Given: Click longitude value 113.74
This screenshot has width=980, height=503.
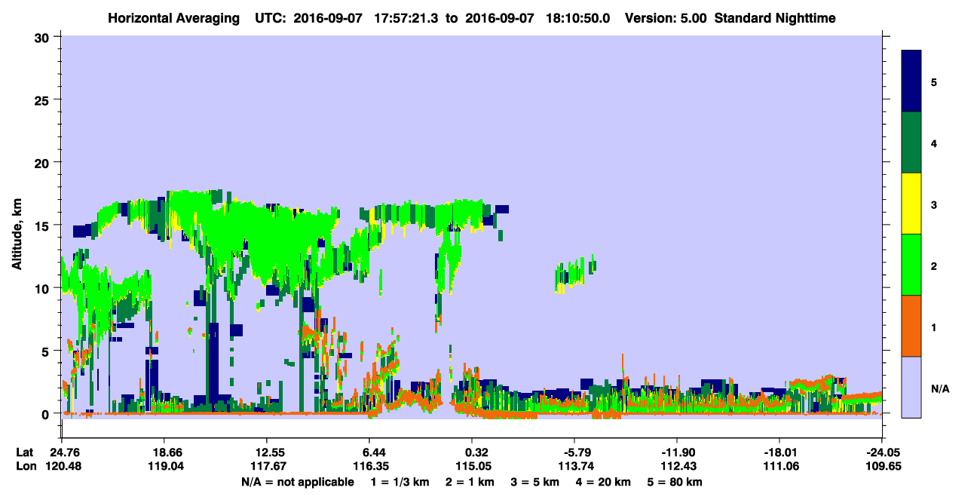Looking at the screenshot, I should pos(574,467).
